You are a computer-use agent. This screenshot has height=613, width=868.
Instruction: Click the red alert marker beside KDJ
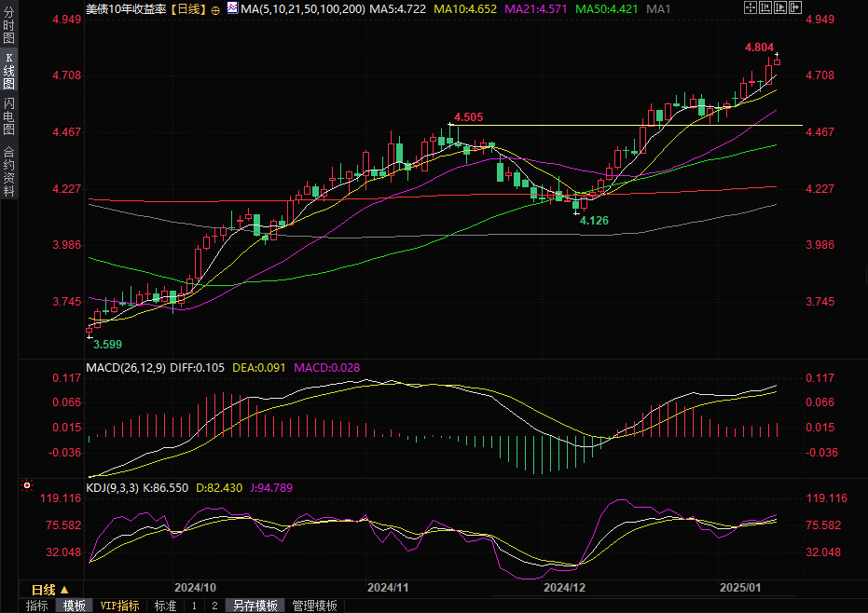pos(26,486)
